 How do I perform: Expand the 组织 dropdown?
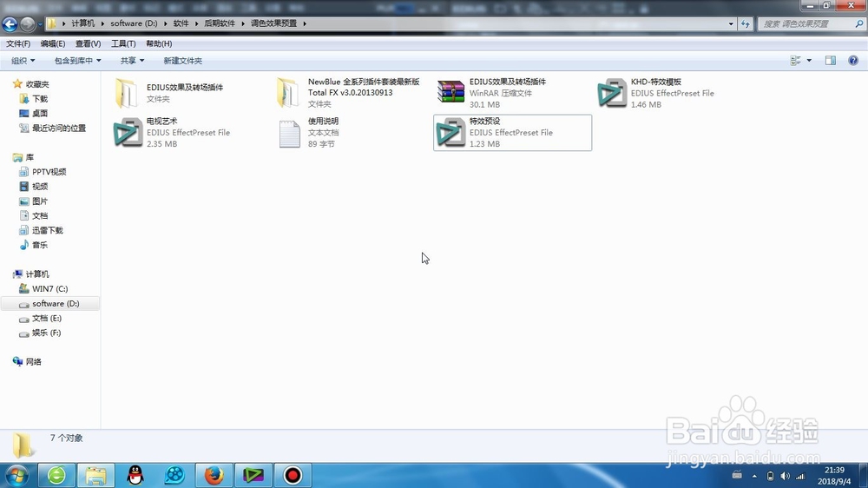coord(23,61)
